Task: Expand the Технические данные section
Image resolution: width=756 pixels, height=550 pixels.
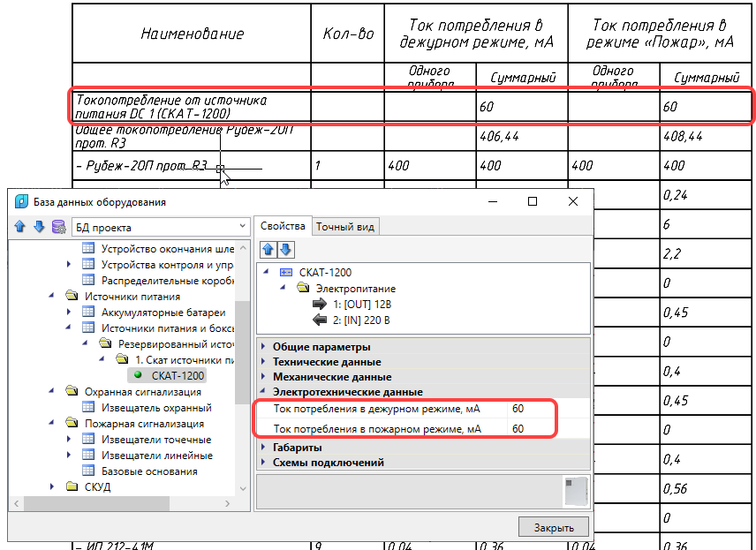Action: click(263, 361)
